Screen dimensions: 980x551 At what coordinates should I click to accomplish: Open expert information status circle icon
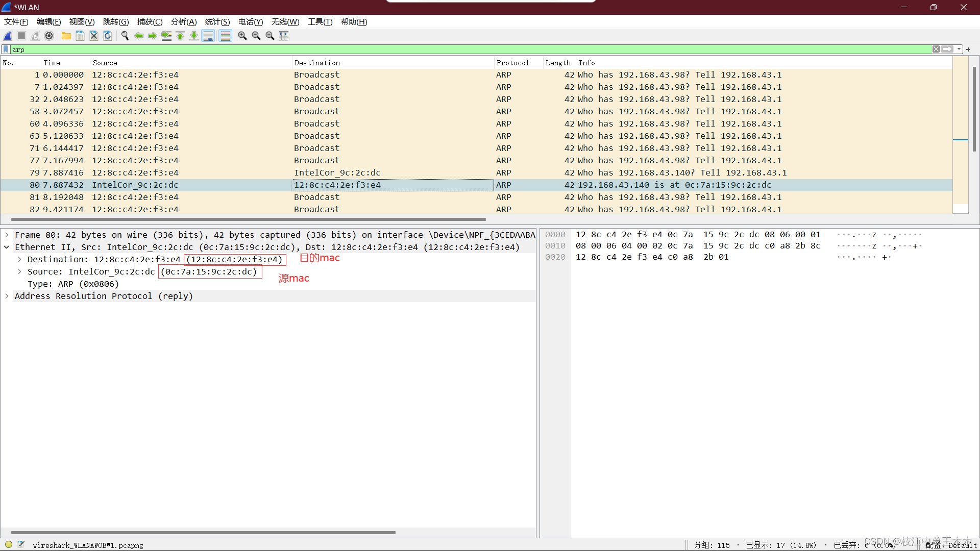[x=9, y=544]
